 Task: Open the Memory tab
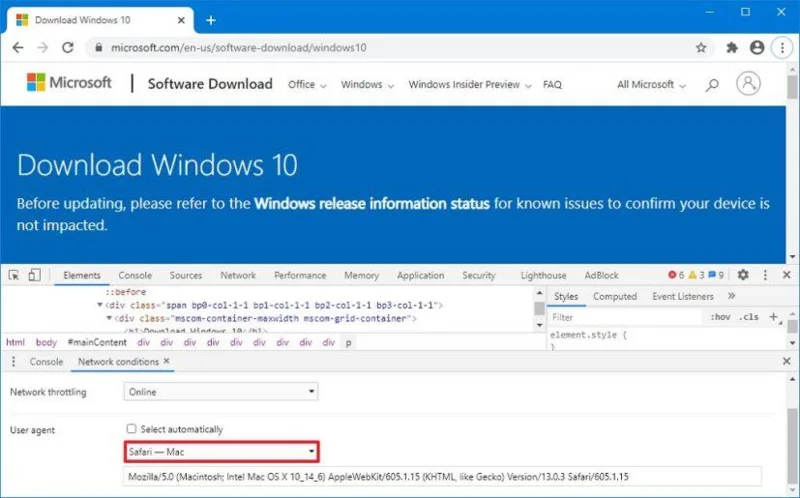tap(361, 275)
